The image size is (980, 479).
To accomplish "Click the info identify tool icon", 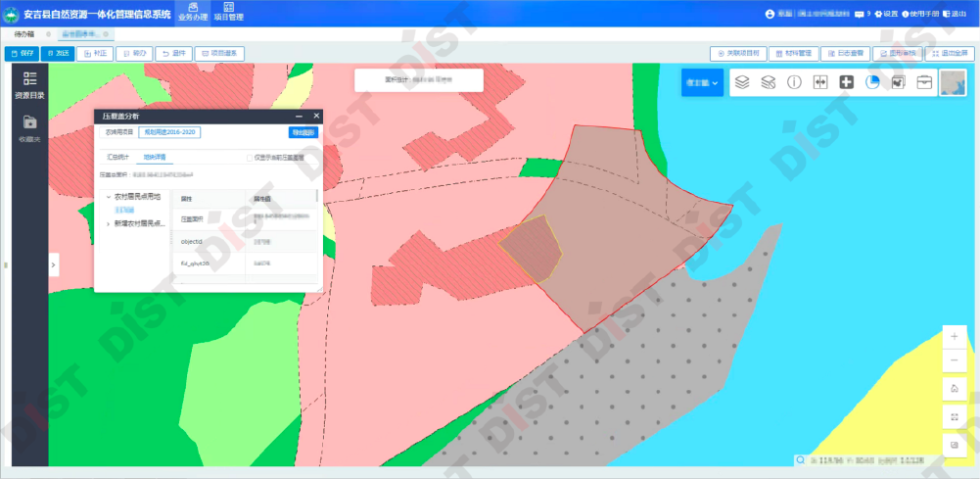I will click(x=794, y=83).
